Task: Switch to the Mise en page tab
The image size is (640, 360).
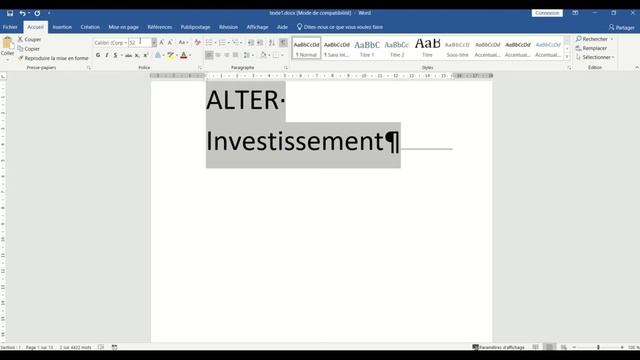Action: [123, 27]
